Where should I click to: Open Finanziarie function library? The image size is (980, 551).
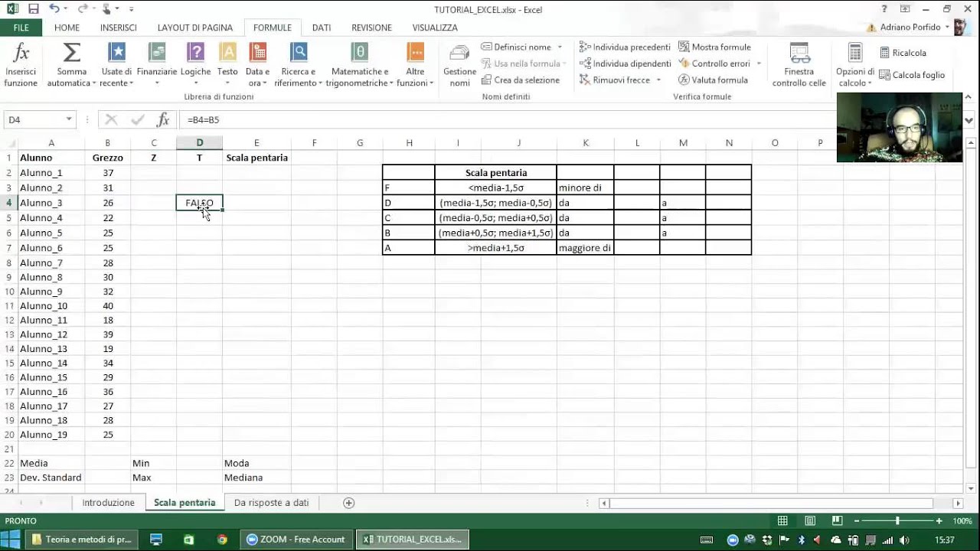(157, 65)
